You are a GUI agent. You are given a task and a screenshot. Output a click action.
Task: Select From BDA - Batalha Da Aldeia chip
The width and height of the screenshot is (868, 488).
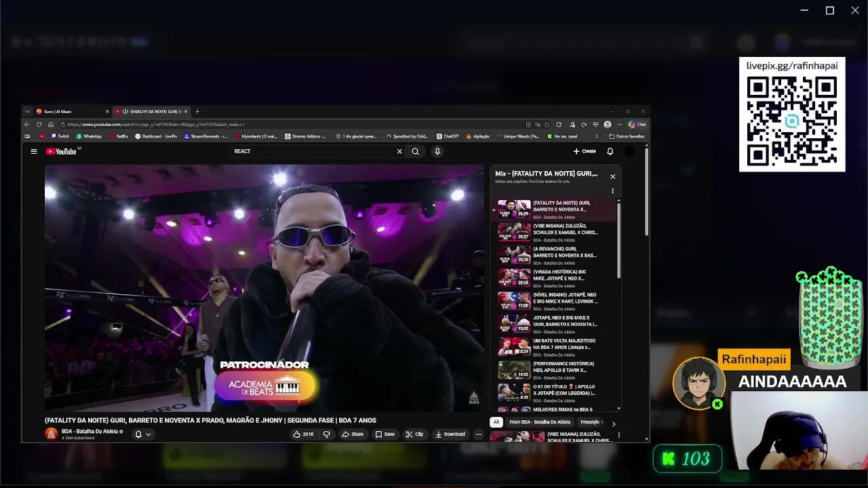540,422
